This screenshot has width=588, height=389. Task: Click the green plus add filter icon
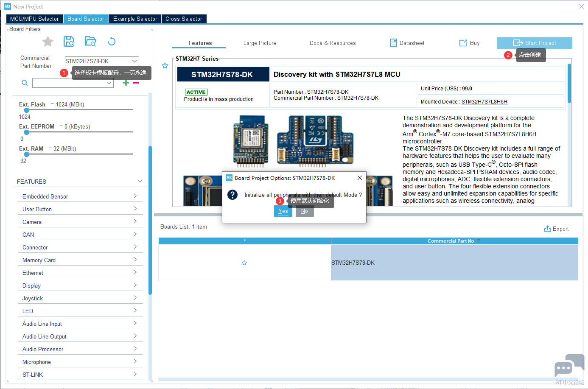pyautogui.click(x=126, y=83)
